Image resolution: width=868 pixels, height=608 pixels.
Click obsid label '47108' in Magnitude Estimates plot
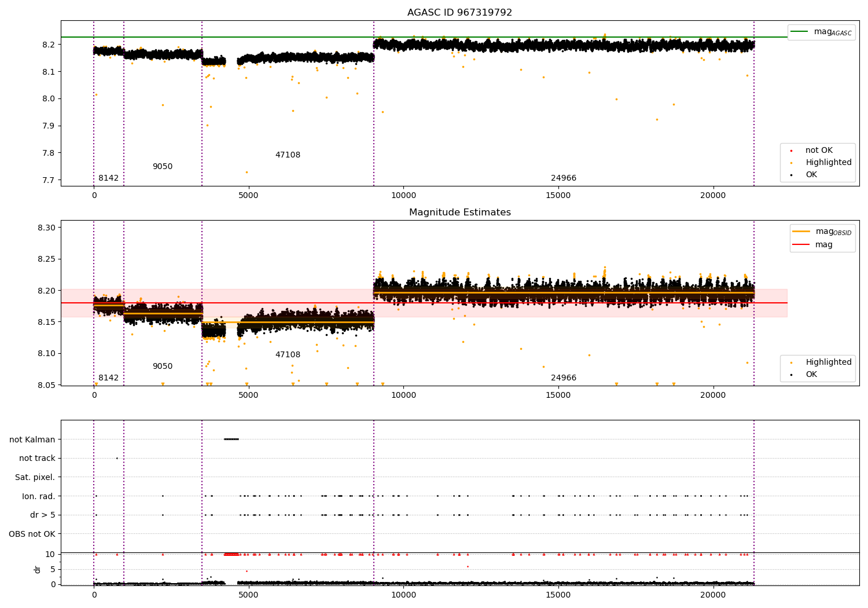pyautogui.click(x=288, y=355)
